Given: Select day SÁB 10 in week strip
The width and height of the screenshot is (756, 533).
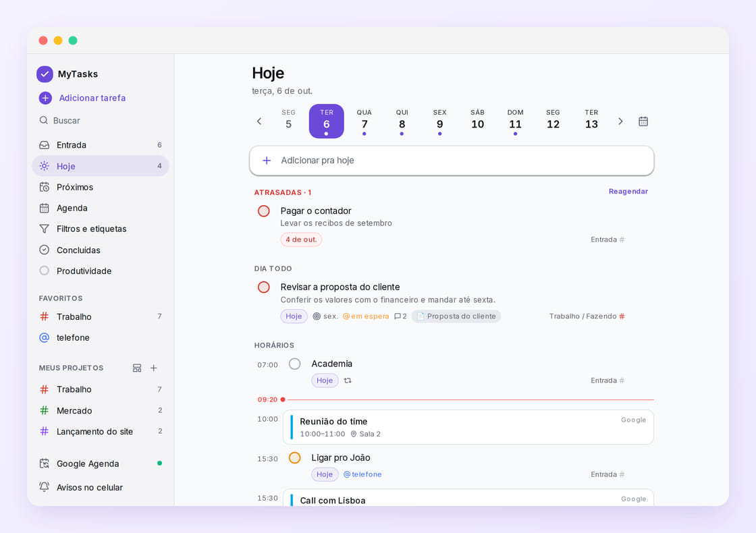Looking at the screenshot, I should (477, 121).
